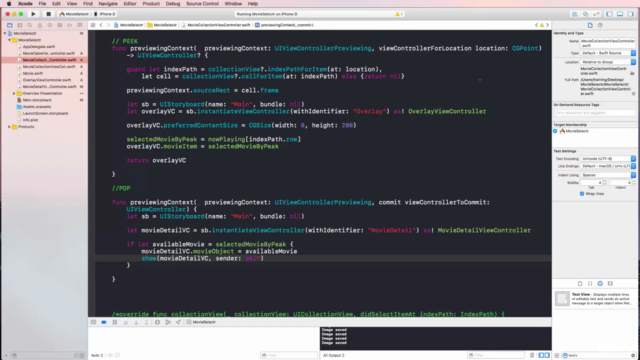The image size is (640, 360).
Task: Toggle the Debug area visibility
Action: tap(620, 14)
